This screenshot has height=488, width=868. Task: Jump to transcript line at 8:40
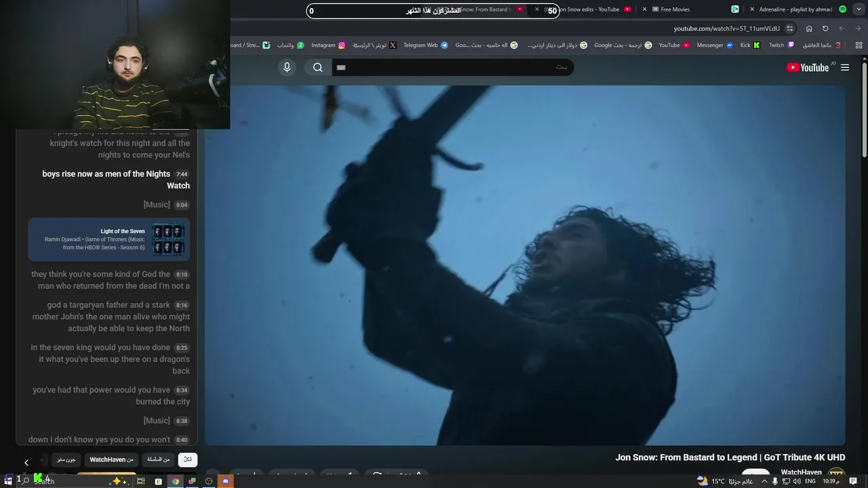[x=108, y=440]
